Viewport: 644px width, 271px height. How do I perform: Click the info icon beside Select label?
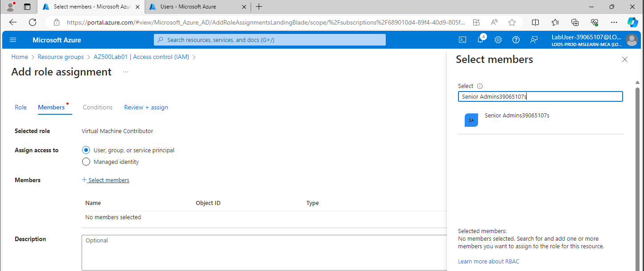(480, 86)
